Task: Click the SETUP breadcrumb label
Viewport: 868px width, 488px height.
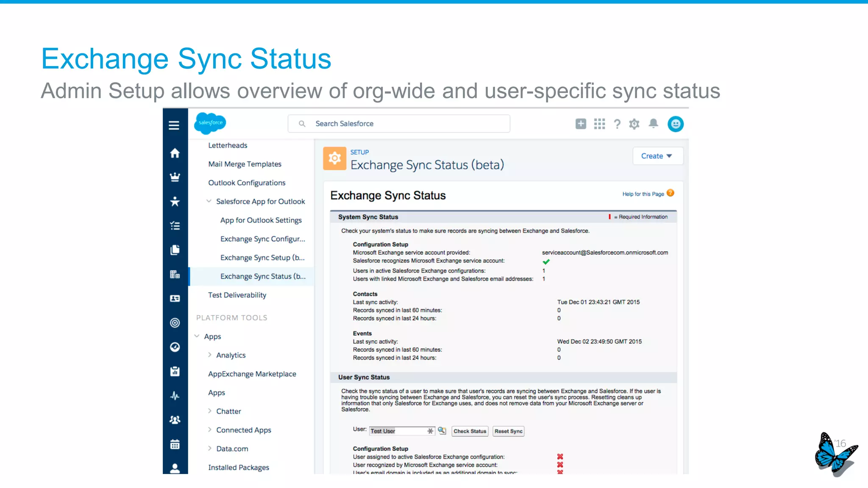Action: click(359, 152)
